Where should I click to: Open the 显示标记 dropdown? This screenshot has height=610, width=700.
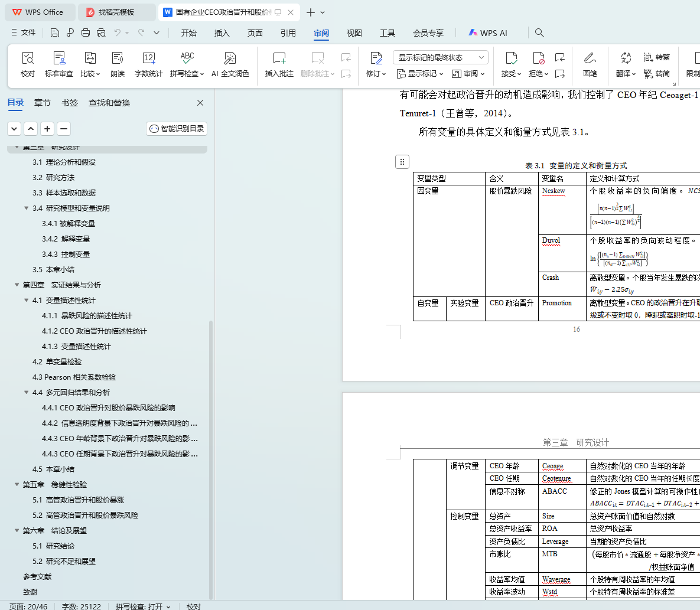[x=419, y=74]
